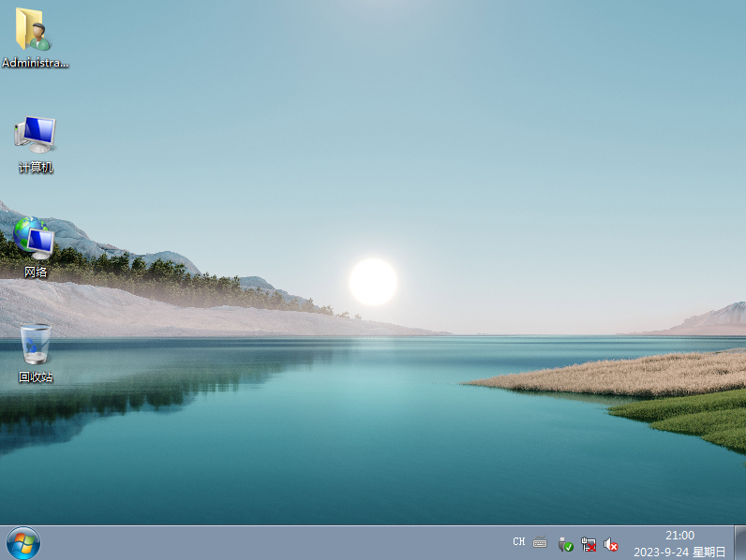Click the Show Desktop strip at taskbar end
This screenshot has height=560, width=746.
pos(739,543)
